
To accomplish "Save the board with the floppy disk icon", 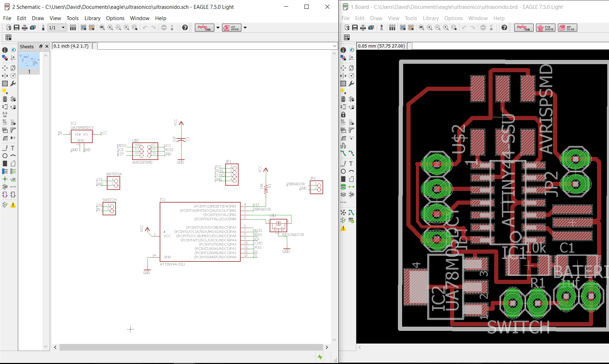I will pyautogui.click(x=355, y=27).
